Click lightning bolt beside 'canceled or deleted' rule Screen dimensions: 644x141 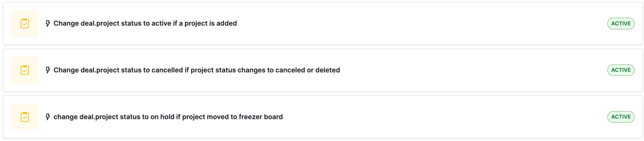pyautogui.click(x=48, y=70)
